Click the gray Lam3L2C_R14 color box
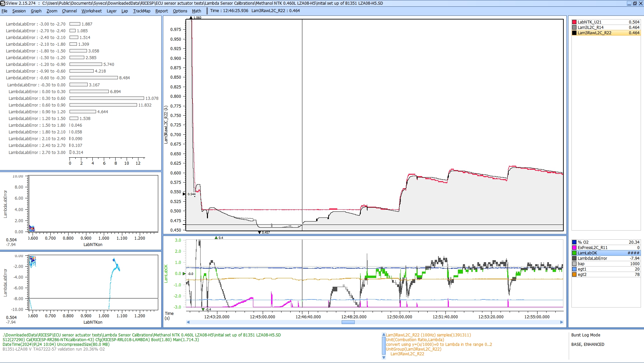This screenshot has width=644, height=363. pos(574,28)
